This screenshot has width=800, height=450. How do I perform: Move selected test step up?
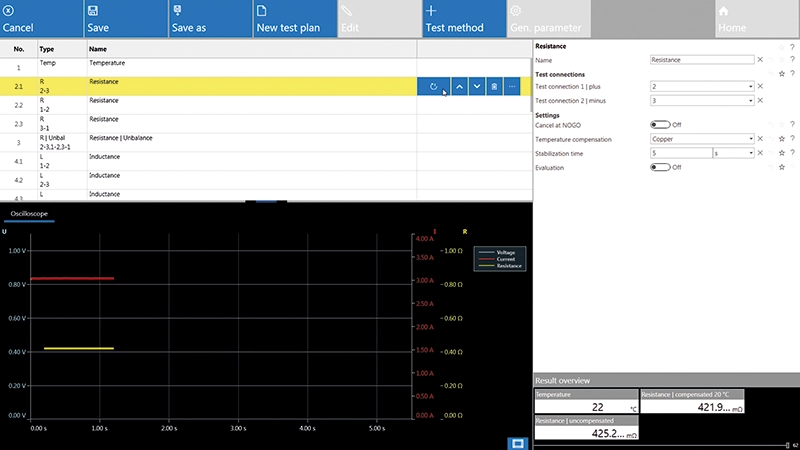click(x=459, y=88)
